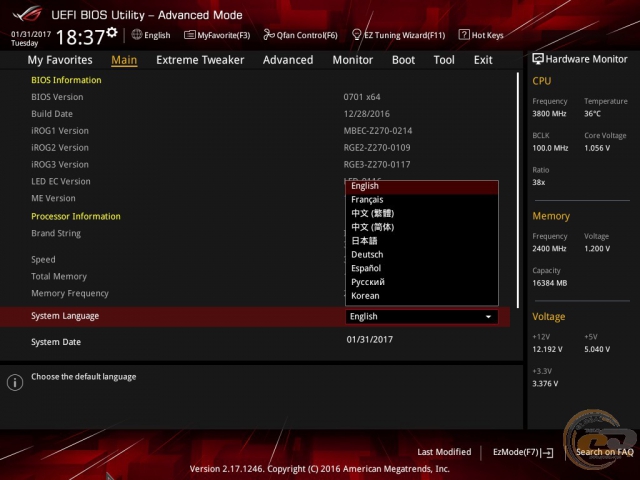Select the Main tab
The image size is (640, 480).
[x=124, y=60]
